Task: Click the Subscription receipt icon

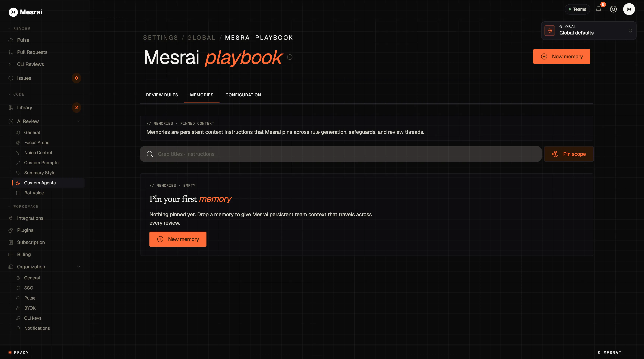Action: click(x=11, y=243)
